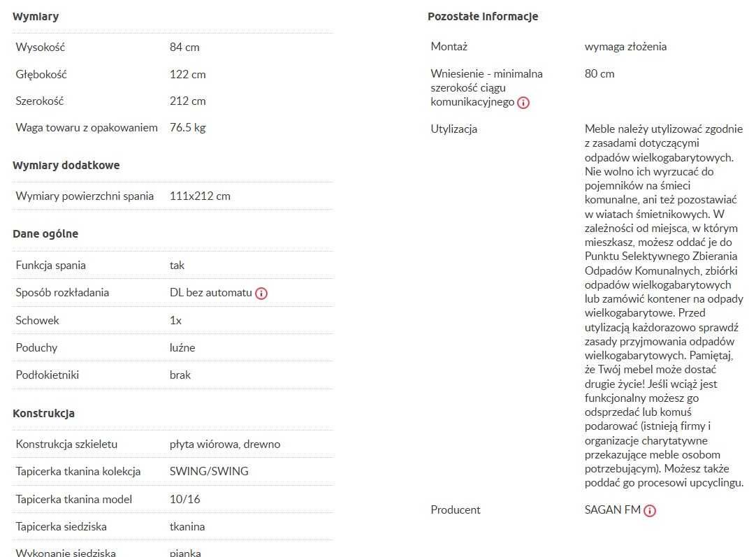Select the SWING/SWING fabric collection value
The height and width of the screenshot is (557, 756).
point(209,471)
